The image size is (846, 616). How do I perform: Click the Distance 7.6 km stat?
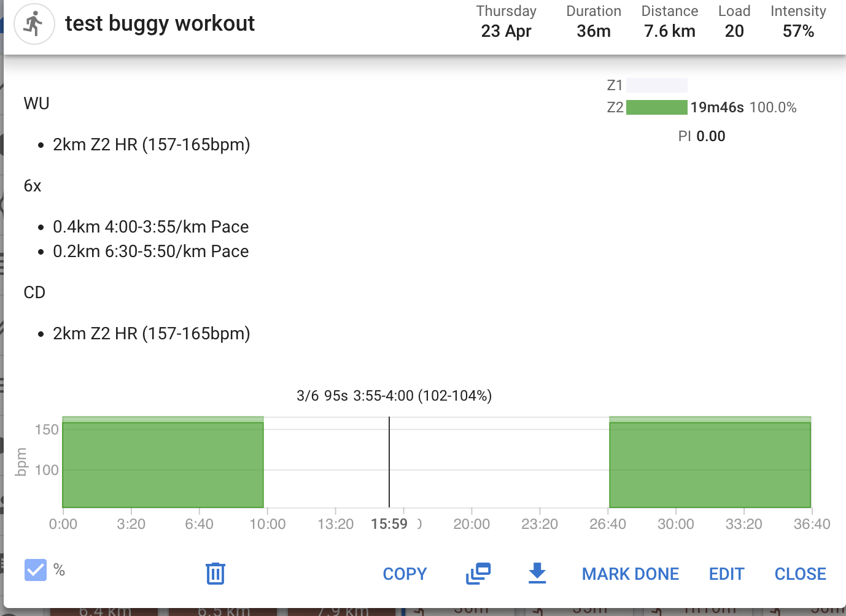669,21
